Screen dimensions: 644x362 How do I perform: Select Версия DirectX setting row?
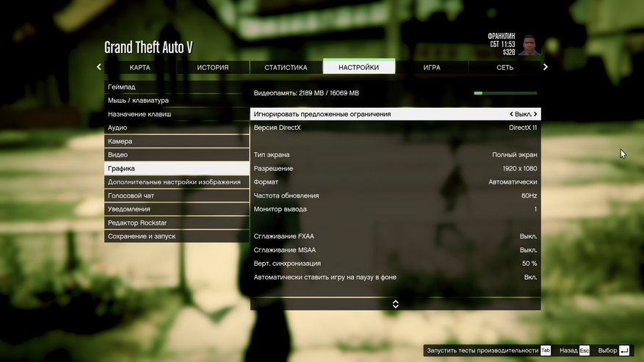tap(396, 128)
